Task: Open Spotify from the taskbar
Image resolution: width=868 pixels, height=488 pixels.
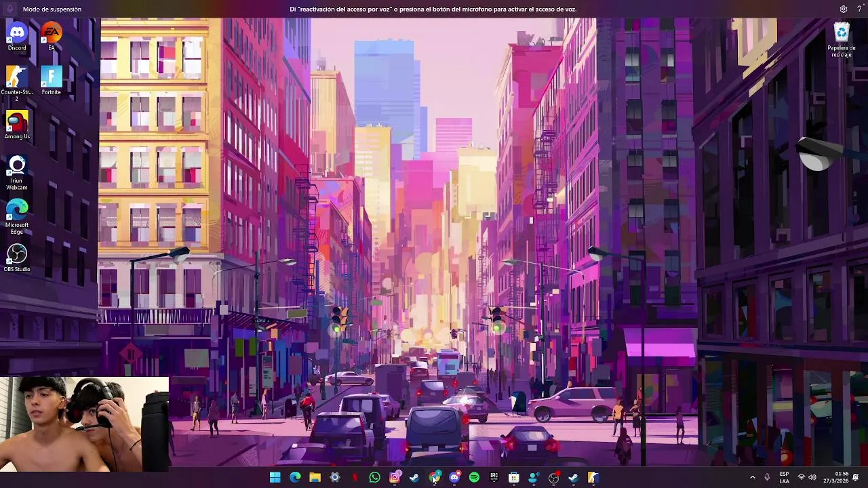Action: (x=474, y=478)
